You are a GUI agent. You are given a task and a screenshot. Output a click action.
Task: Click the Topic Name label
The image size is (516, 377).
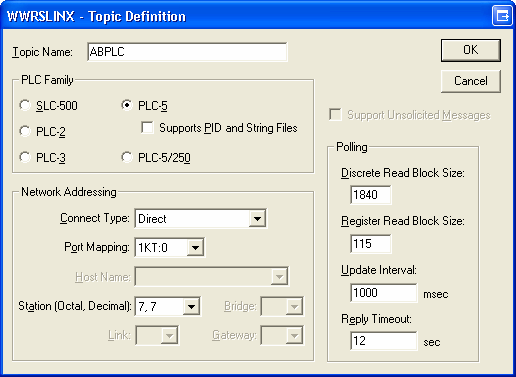pos(42,52)
